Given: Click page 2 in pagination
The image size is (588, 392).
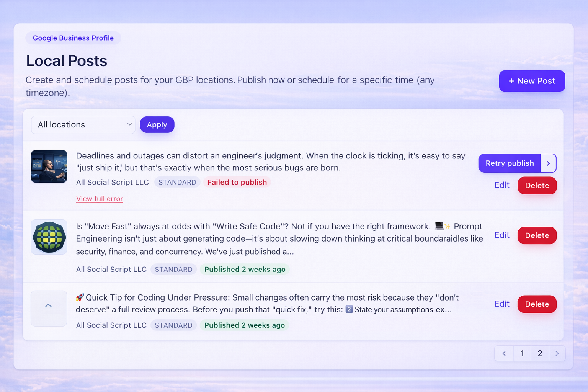Looking at the screenshot, I should pos(540,353).
